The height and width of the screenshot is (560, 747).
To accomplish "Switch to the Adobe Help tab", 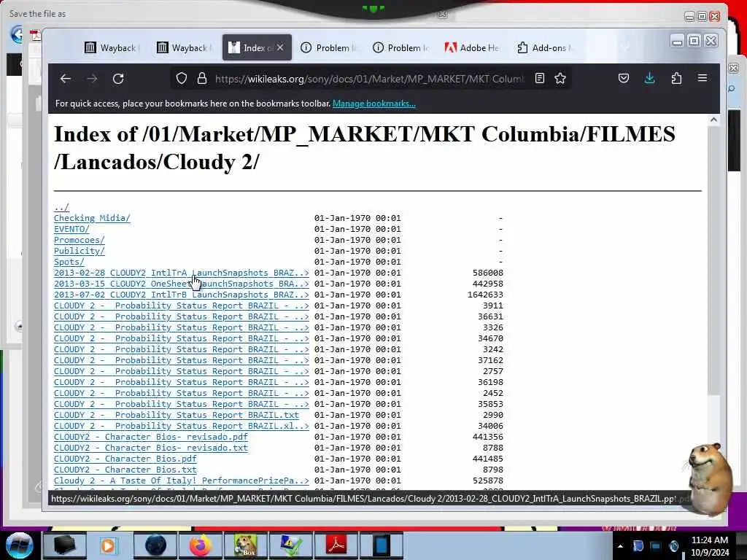I will pyautogui.click(x=473, y=47).
